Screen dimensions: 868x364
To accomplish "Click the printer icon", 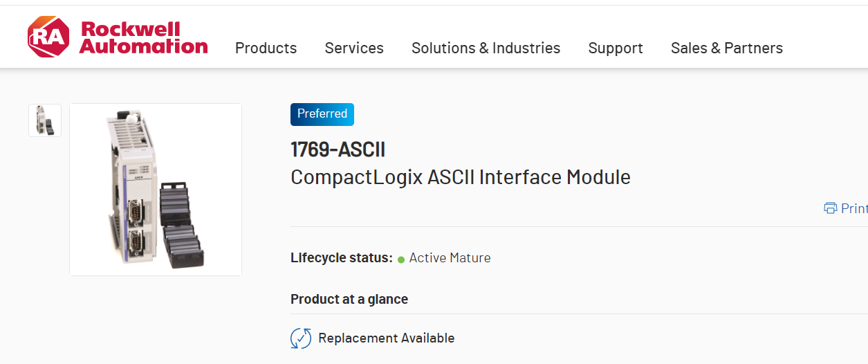I will 830,208.
